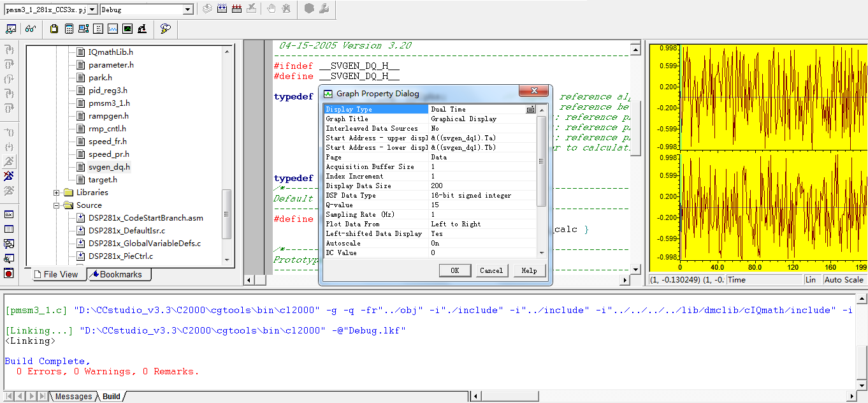Click the red record square sidebar icon
Image resolution: width=868 pixels, height=403 pixels.
(x=9, y=273)
